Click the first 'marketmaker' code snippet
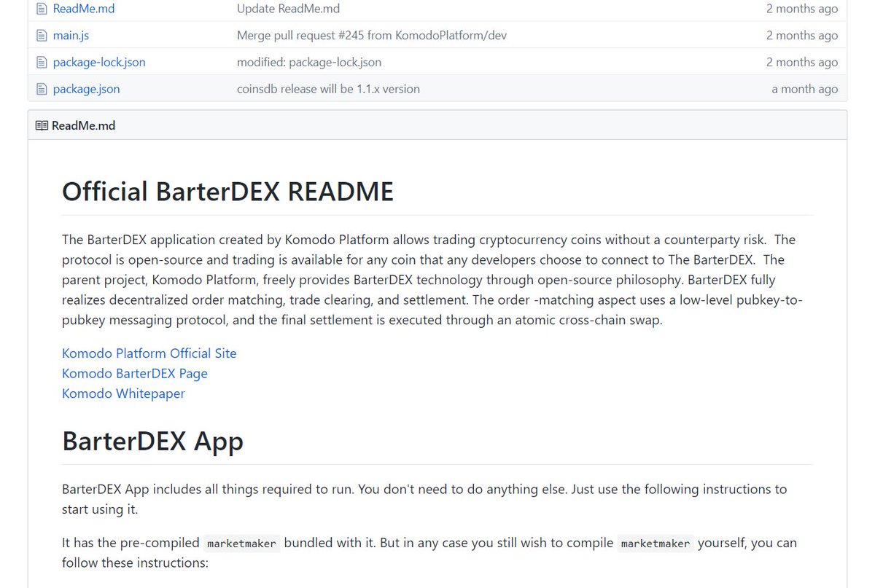 click(x=241, y=544)
